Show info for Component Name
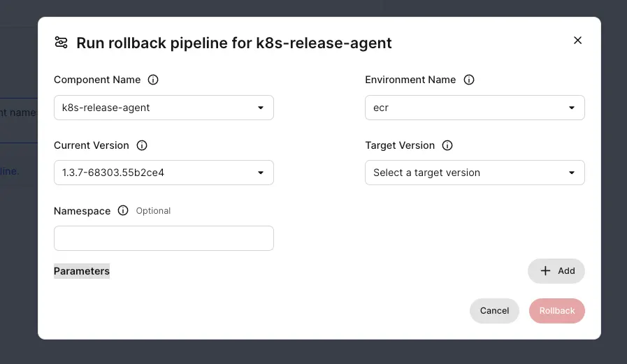 pyautogui.click(x=153, y=80)
